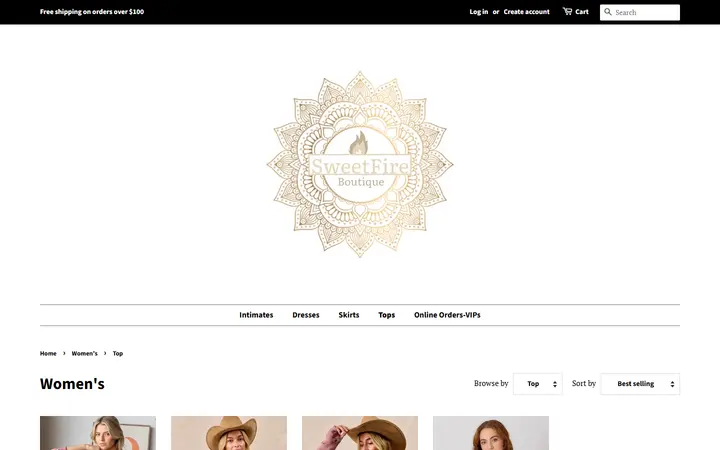
Task: Open the Dresses menu item
Action: point(306,315)
